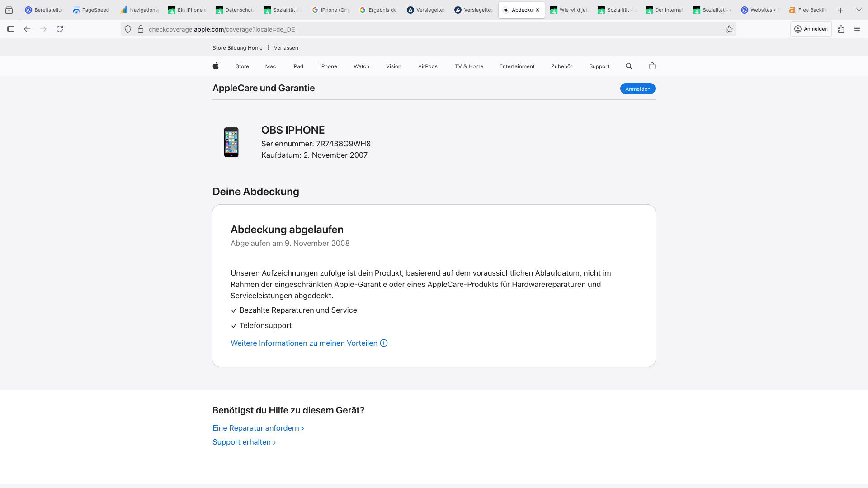
Task: Toggle the browser sidebar icon
Action: [x=11, y=29]
